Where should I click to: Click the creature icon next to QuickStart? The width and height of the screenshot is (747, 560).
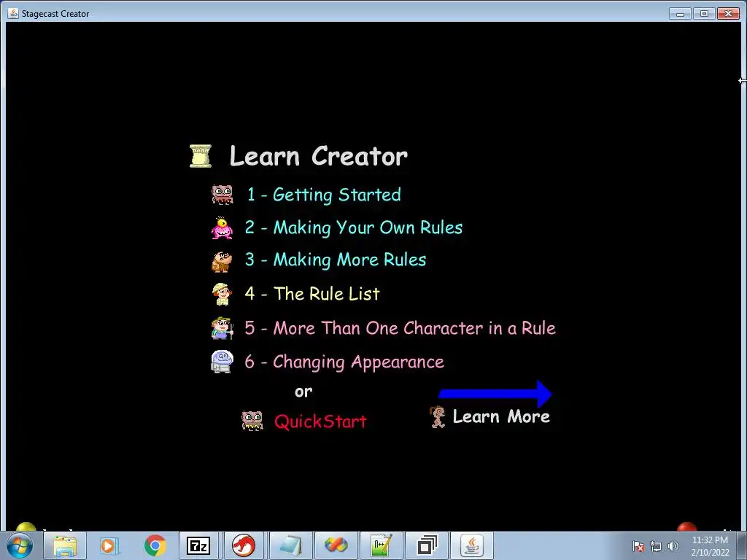click(252, 421)
